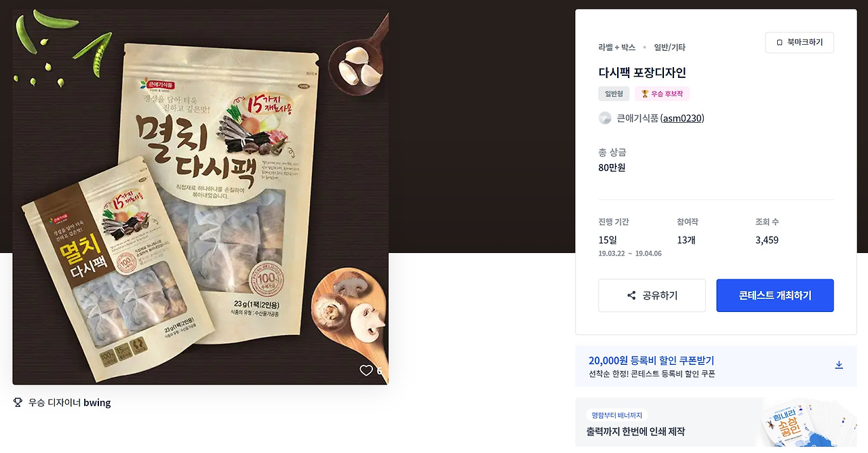
Task: Click the 일반형 tag badge
Action: 614,94
